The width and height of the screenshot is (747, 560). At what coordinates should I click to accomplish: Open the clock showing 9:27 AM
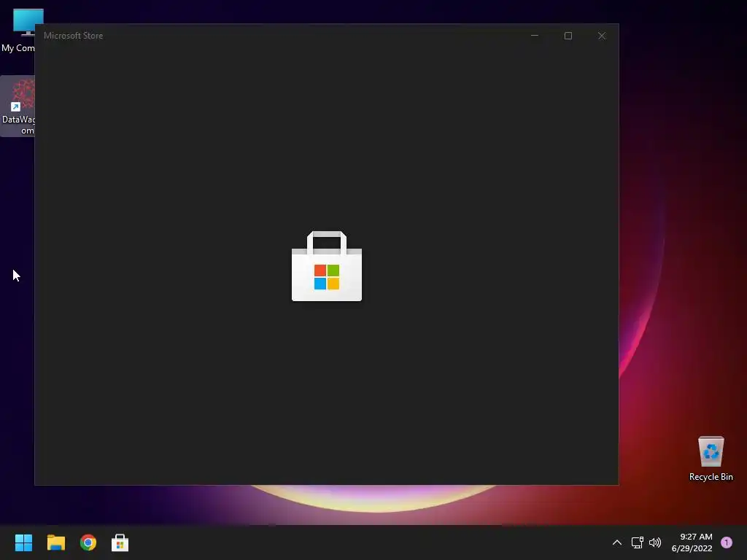pos(696,537)
